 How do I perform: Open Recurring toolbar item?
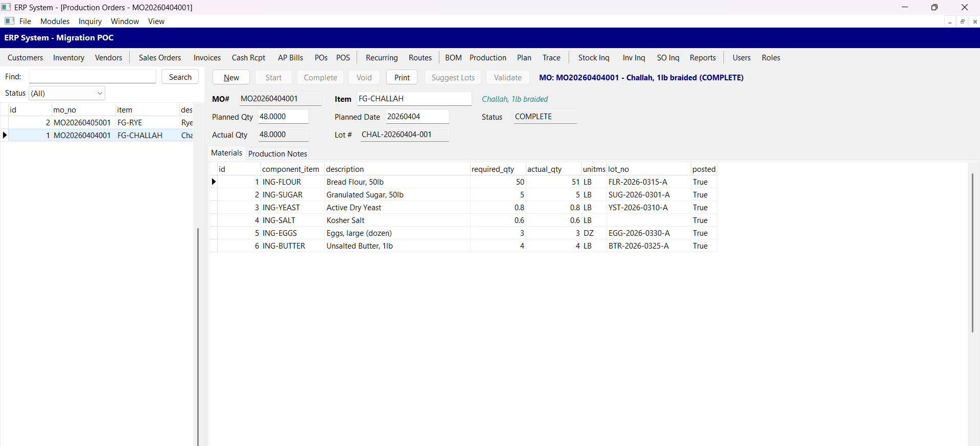pos(382,58)
